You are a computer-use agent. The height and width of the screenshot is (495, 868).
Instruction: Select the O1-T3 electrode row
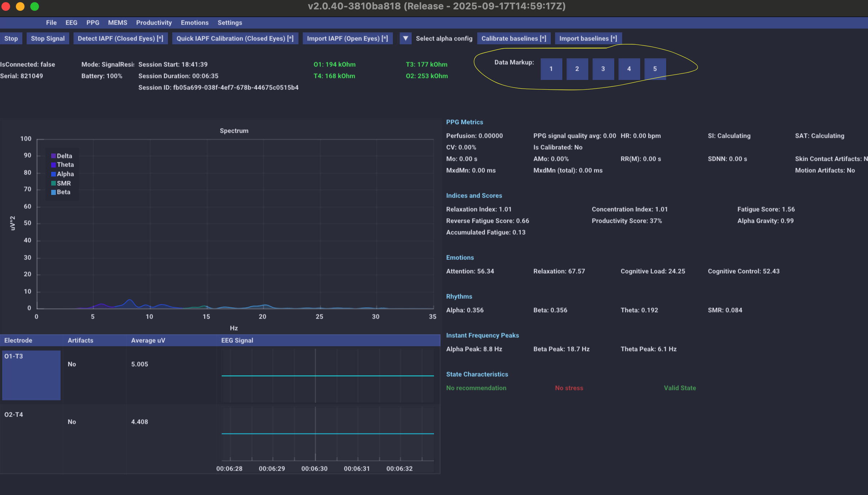[31, 375]
